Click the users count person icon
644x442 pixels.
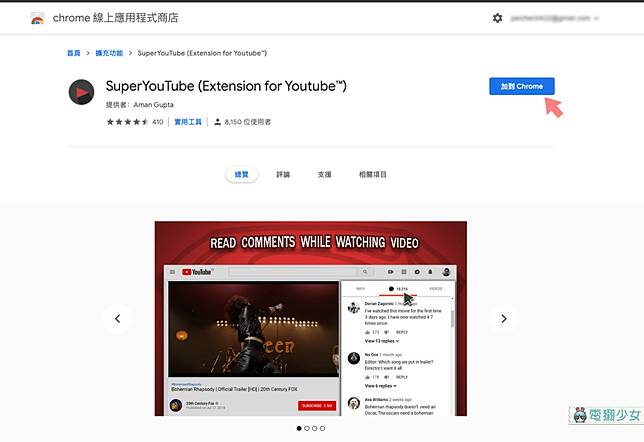point(218,122)
